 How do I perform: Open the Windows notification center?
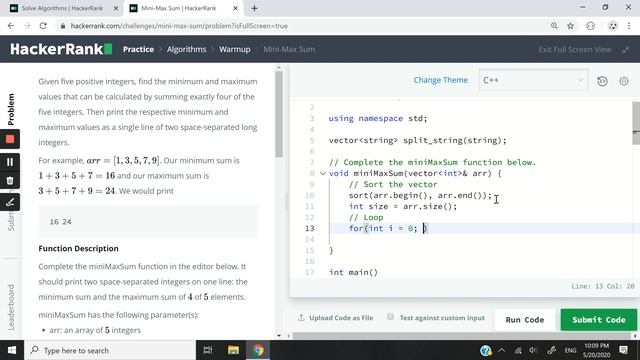click(x=623, y=350)
